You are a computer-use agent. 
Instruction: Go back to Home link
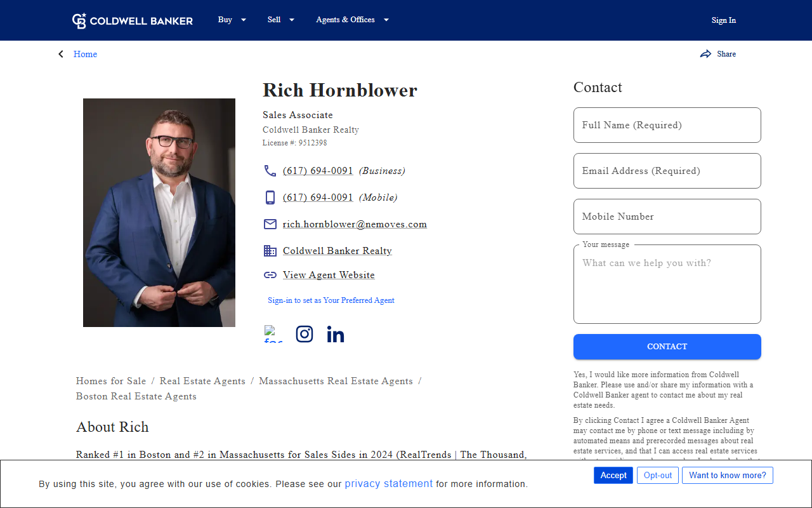coord(85,54)
